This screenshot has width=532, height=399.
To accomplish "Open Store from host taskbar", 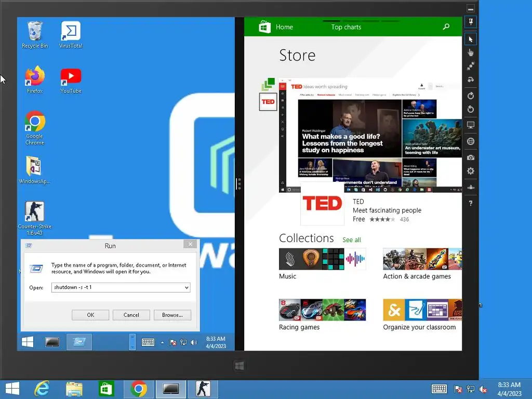I will (x=106, y=389).
